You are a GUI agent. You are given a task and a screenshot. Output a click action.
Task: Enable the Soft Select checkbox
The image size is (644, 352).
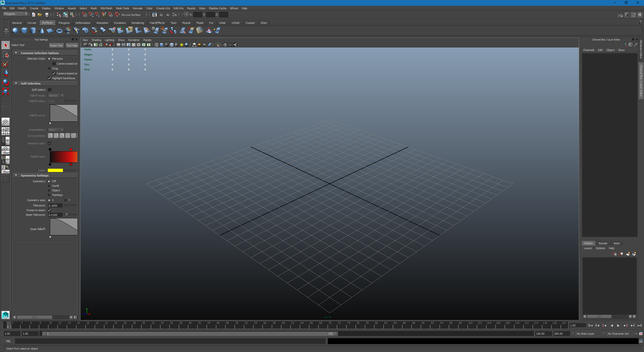pyautogui.click(x=50, y=90)
